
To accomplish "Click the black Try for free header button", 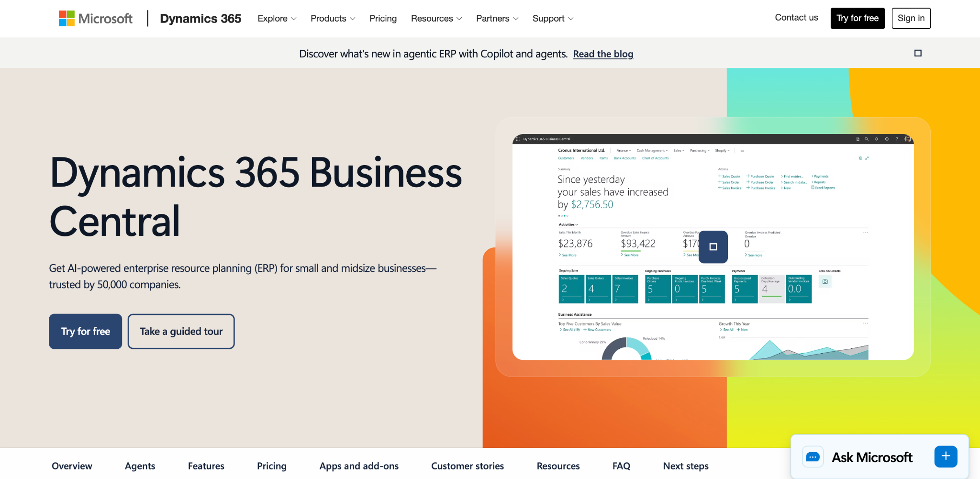I will tap(857, 18).
